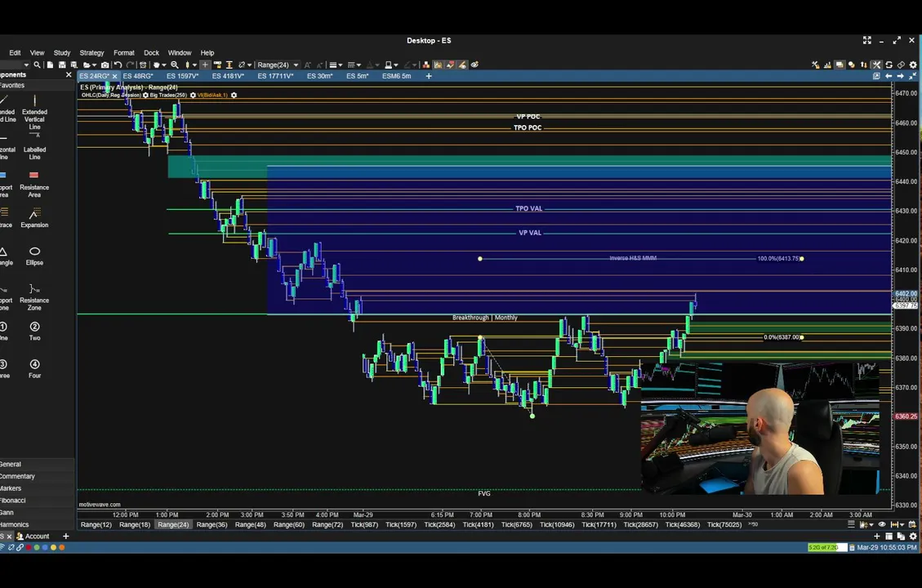Select the Range(12) bar size button
The image size is (922, 588).
(x=96, y=524)
